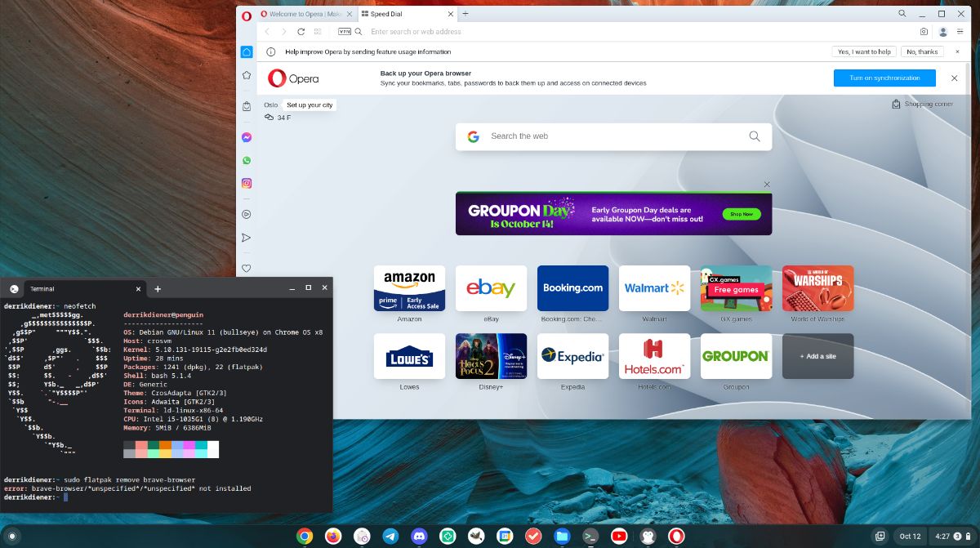The width and height of the screenshot is (980, 548).
Task: Click the Shop Now button on Groupon banner
Action: 741,214
